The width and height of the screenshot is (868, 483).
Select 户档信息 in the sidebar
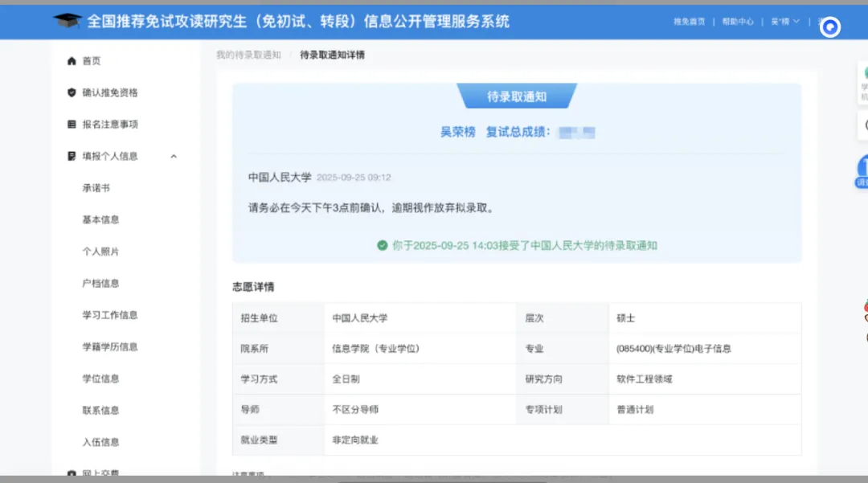coord(100,283)
